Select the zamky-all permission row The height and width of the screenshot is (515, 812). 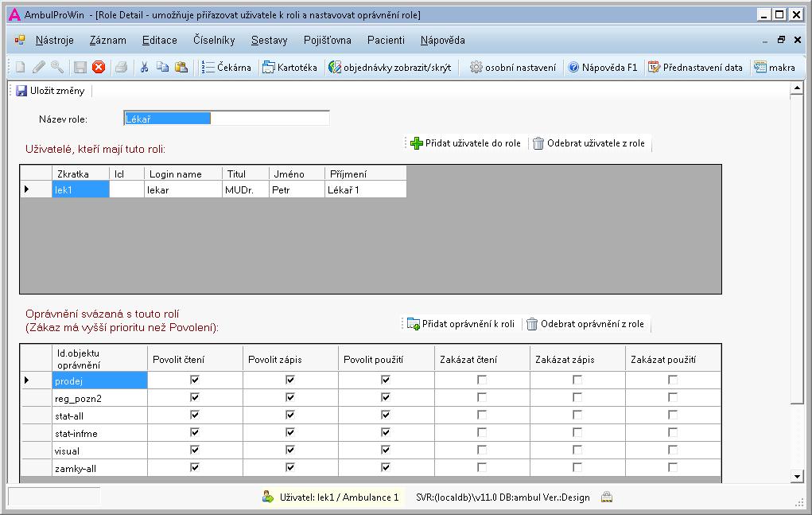371,468
